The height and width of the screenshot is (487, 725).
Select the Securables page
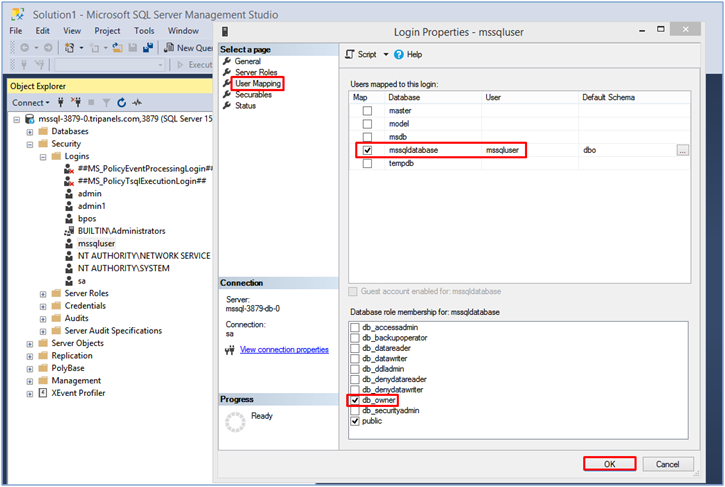tap(253, 95)
